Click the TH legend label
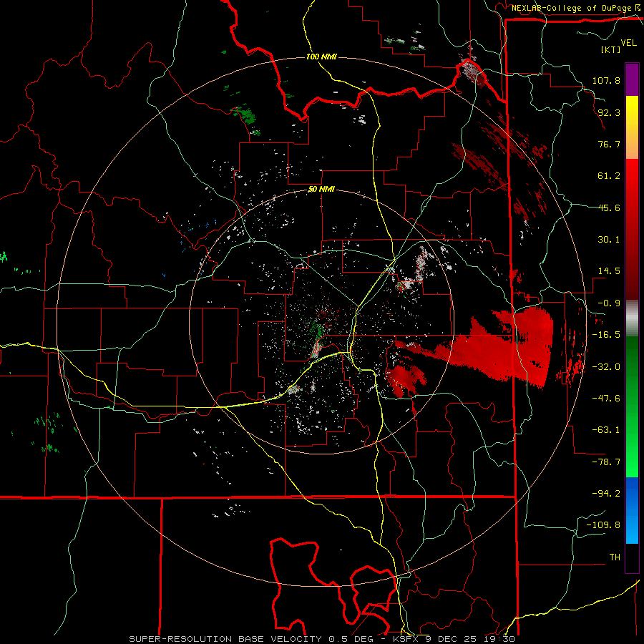The width and height of the screenshot is (644, 644). click(x=615, y=557)
